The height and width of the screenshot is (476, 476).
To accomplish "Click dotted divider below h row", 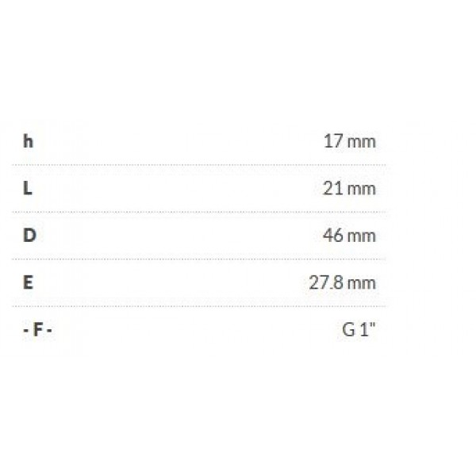I will 199,165.
